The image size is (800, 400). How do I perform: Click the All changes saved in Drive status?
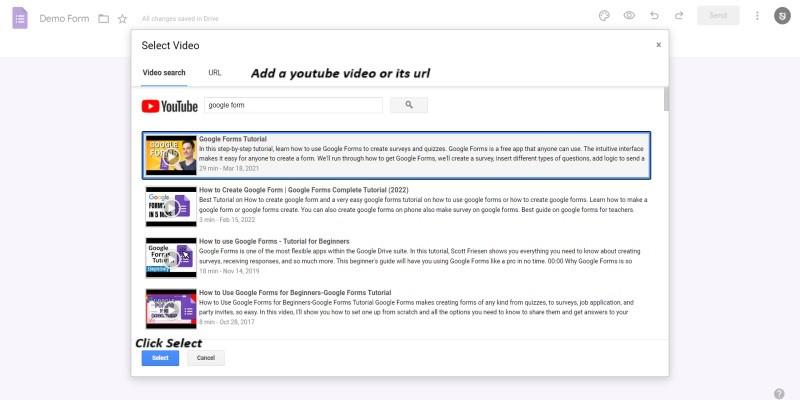tap(180, 19)
